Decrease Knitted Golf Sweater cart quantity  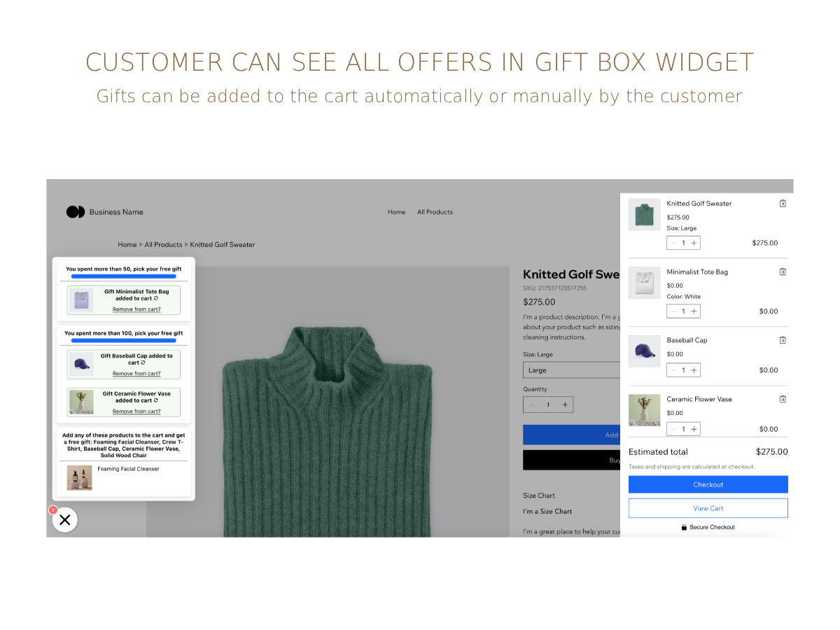[x=673, y=243]
